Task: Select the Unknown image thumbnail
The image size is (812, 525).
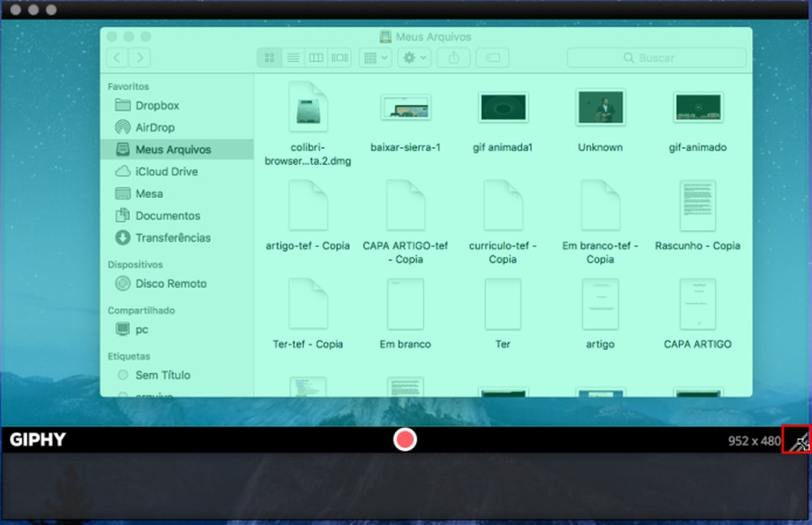Action: pos(600,107)
